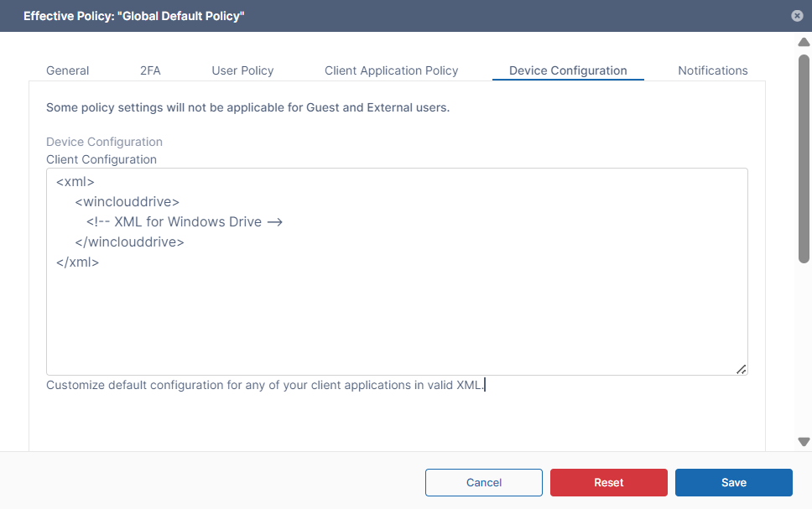Click the vertical scrollbar thumb

tap(803, 159)
